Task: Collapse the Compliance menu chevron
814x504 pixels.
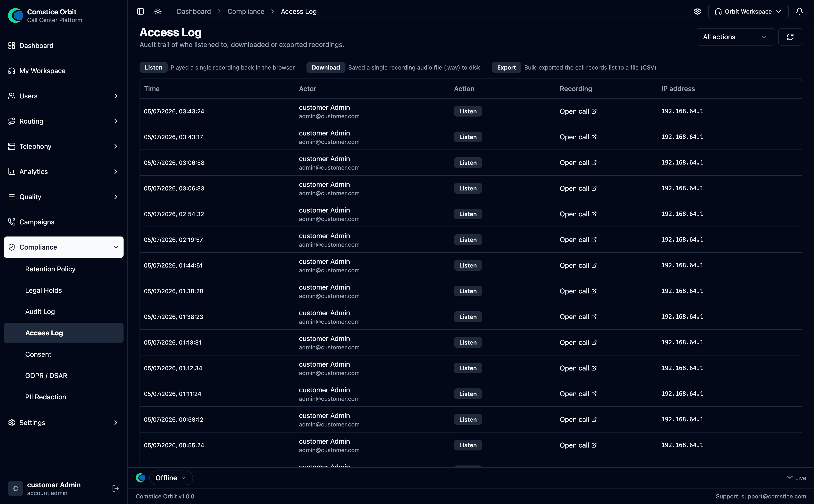Action: [x=116, y=247]
